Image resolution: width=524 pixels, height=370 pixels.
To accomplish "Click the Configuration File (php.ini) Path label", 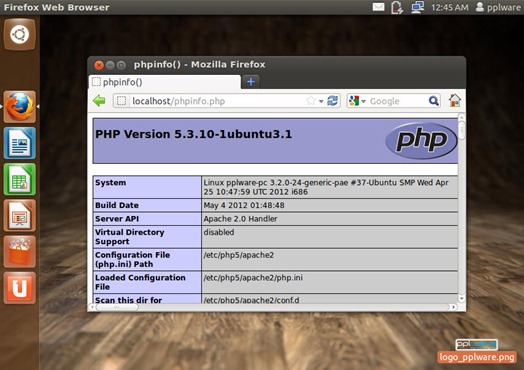I will tap(132, 260).
